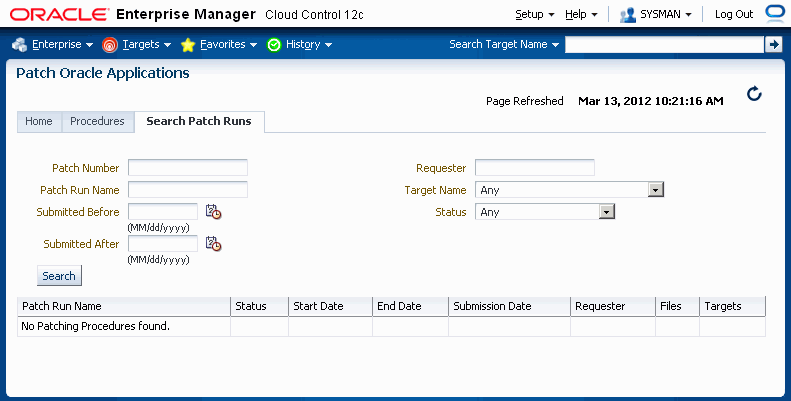Click the Oracle logo
This screenshot has height=401, width=791.
click(60, 14)
